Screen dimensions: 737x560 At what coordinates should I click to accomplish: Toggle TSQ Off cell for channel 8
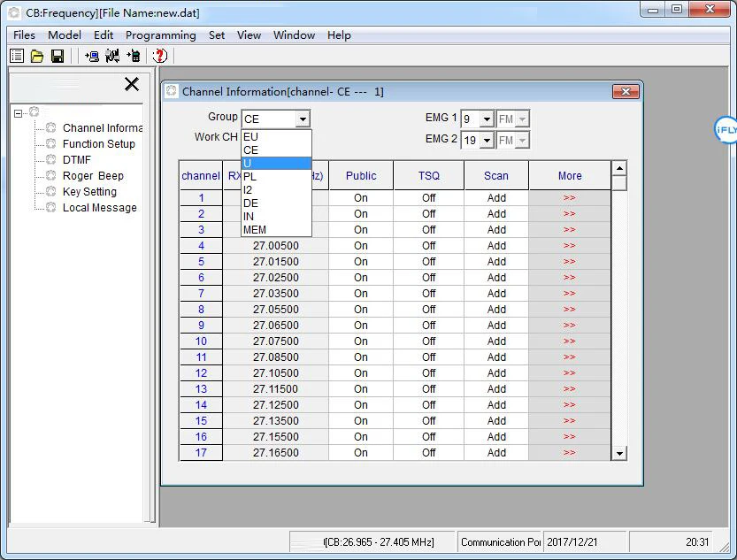pyautogui.click(x=429, y=310)
